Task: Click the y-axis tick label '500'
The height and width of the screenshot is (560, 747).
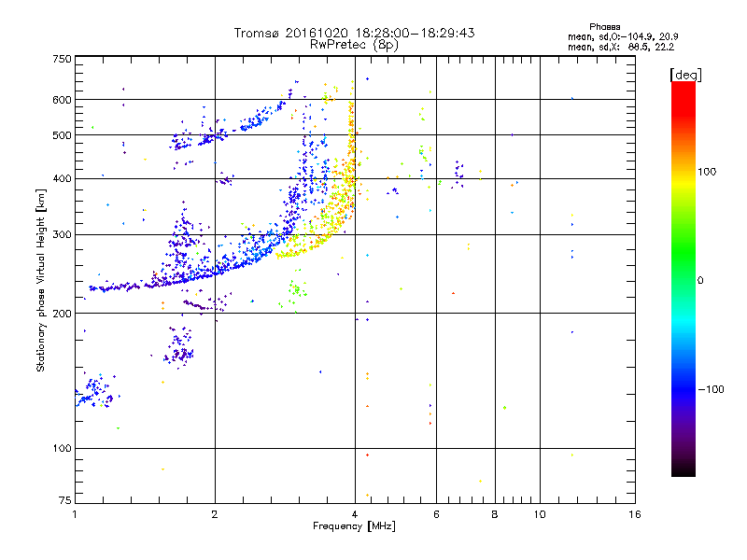Action: (x=63, y=135)
